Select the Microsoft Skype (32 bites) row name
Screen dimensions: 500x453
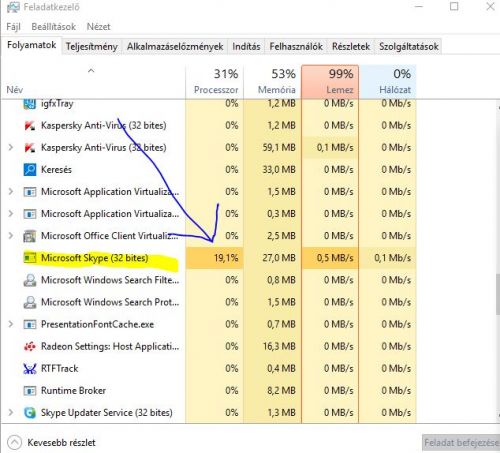click(x=94, y=258)
